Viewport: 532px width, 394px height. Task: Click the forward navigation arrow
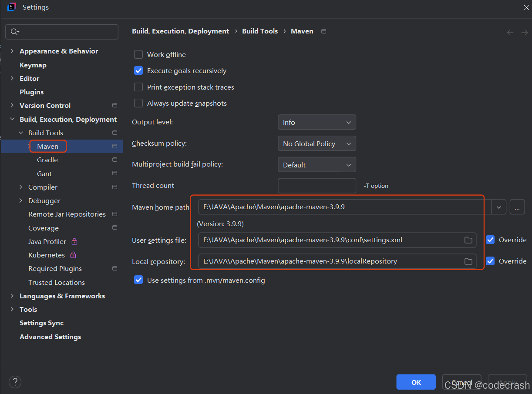525,33
